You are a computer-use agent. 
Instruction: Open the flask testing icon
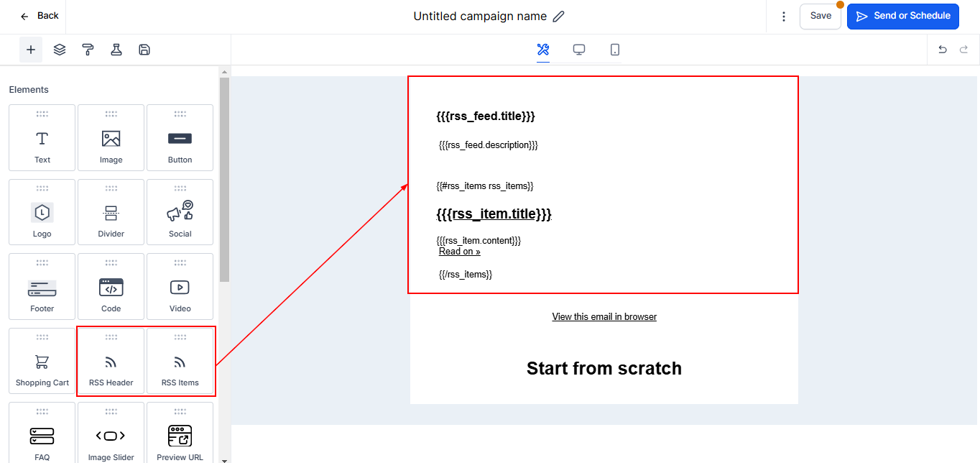coord(116,50)
